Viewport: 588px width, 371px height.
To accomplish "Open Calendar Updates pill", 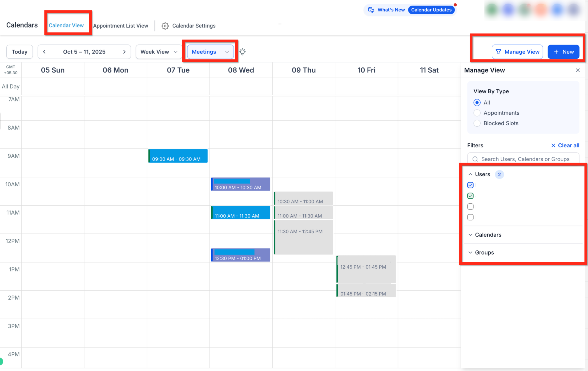I will [431, 10].
